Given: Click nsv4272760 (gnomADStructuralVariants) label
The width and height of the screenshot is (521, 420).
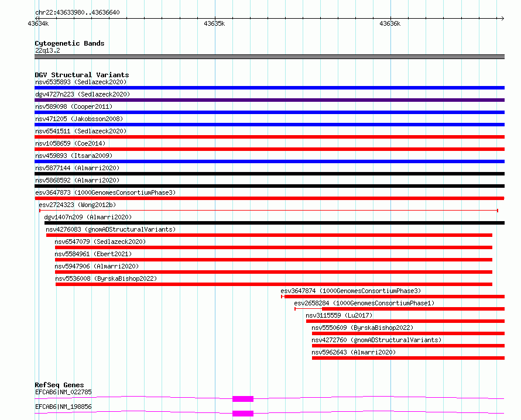Looking at the screenshot, I should tap(376, 340).
